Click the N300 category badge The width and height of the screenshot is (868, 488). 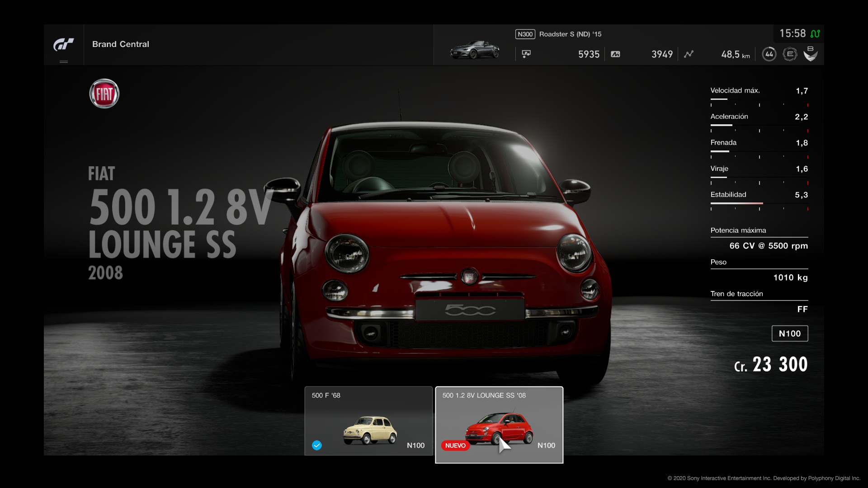click(x=525, y=34)
